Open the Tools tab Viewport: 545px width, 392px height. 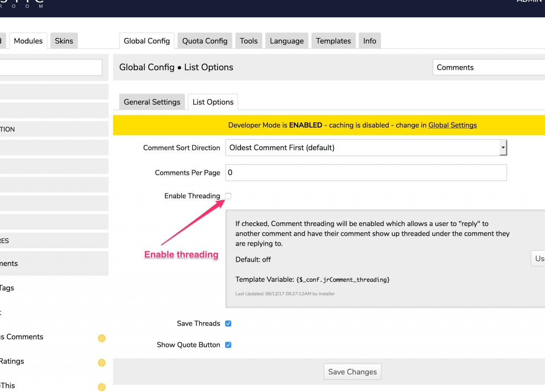pyautogui.click(x=249, y=41)
